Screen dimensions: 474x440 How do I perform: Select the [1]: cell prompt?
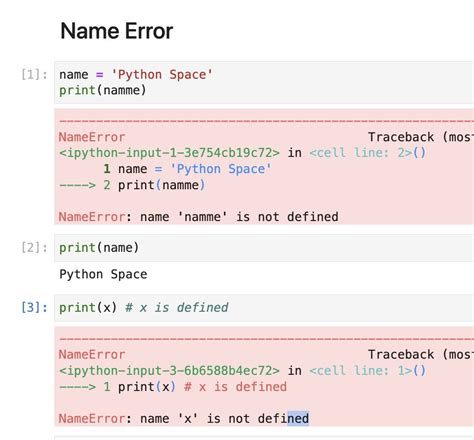[x=34, y=74]
